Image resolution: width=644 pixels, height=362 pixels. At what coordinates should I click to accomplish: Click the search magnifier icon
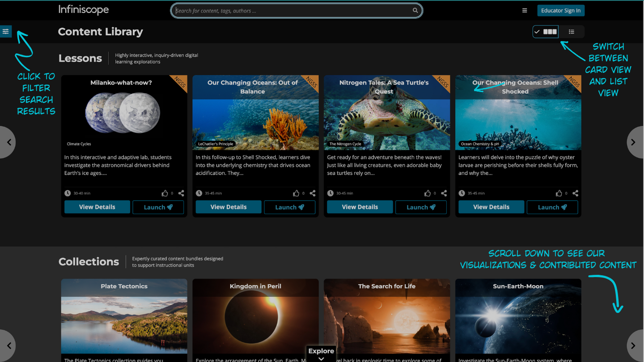coord(415,11)
